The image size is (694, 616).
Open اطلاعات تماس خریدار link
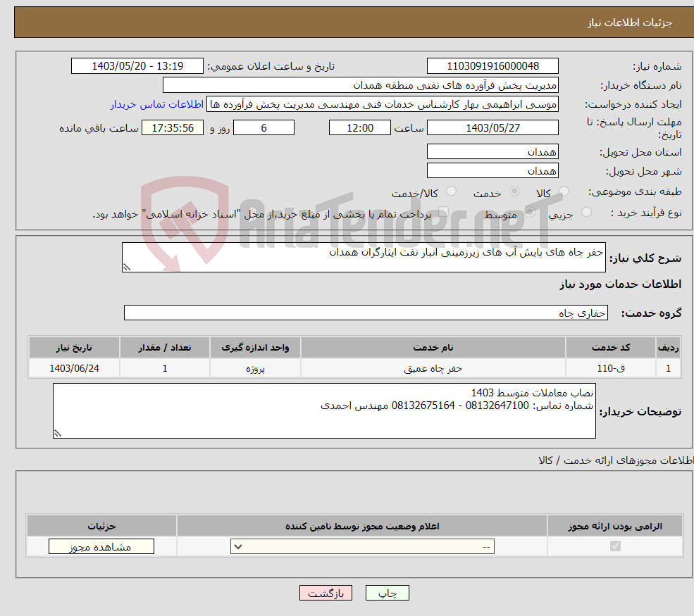(157, 104)
